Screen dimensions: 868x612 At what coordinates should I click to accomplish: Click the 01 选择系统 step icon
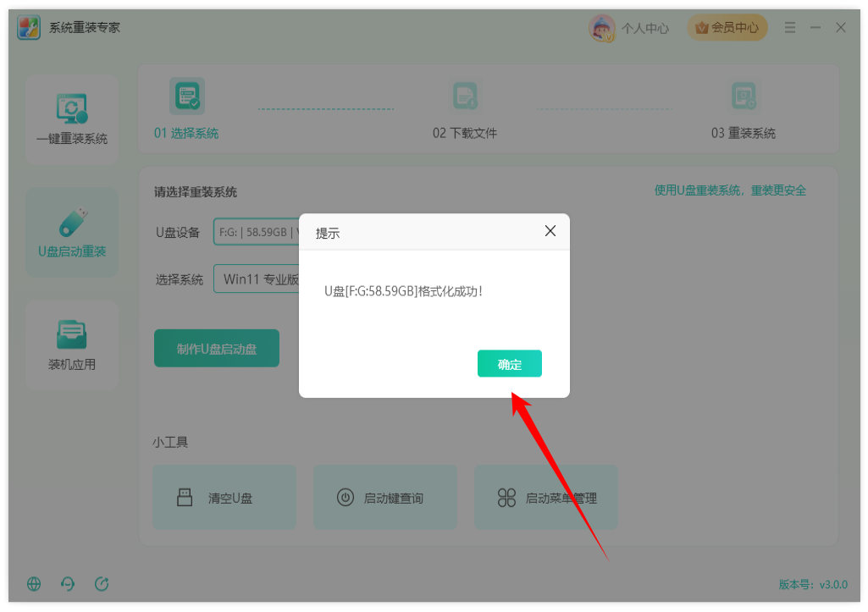[x=187, y=96]
